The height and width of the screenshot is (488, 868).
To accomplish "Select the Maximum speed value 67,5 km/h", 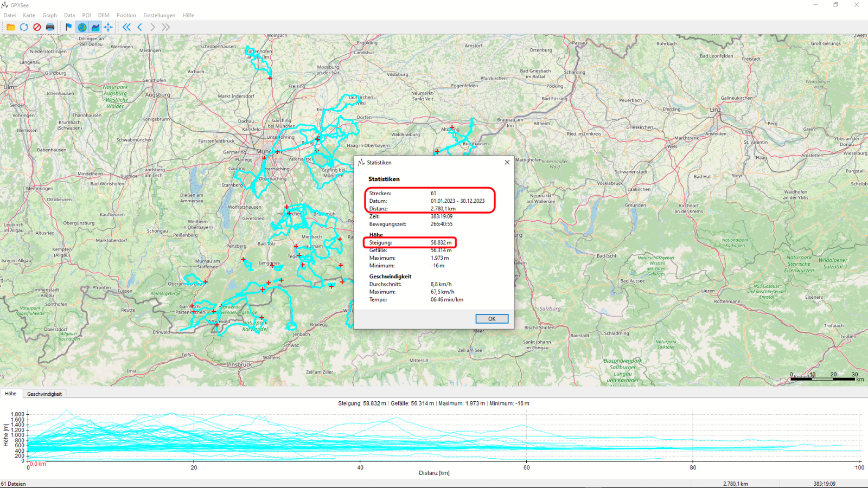I will [443, 292].
